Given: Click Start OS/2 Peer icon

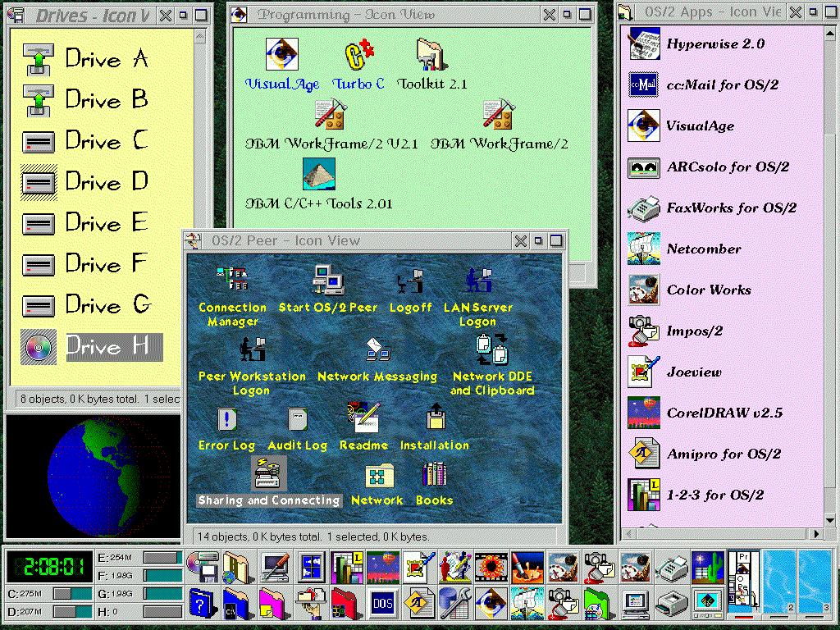Looking at the screenshot, I should 328,279.
